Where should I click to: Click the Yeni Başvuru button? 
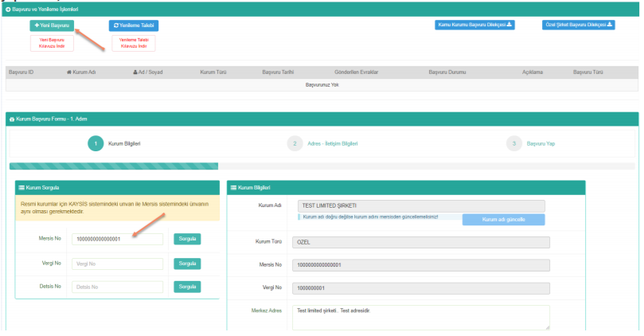coord(51,25)
